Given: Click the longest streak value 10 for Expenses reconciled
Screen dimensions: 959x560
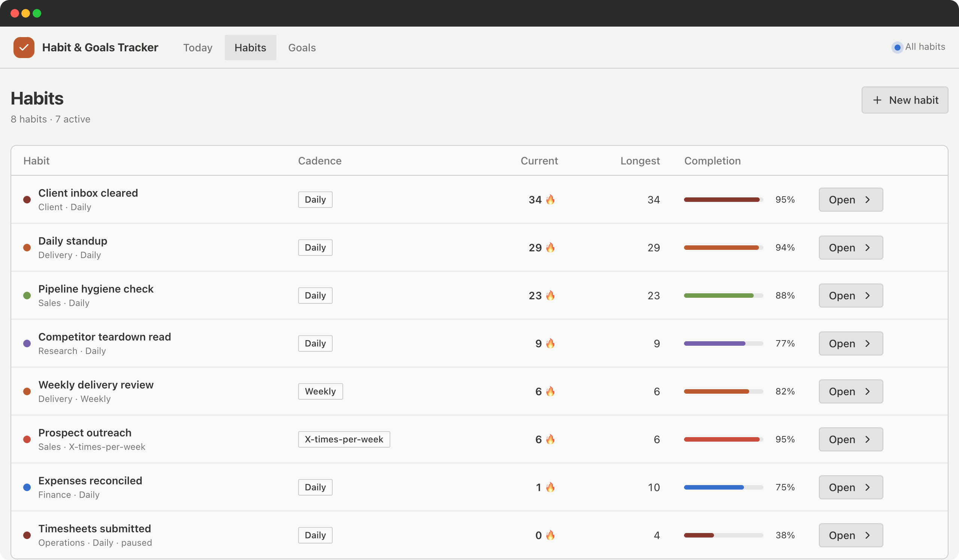Looking at the screenshot, I should [654, 487].
